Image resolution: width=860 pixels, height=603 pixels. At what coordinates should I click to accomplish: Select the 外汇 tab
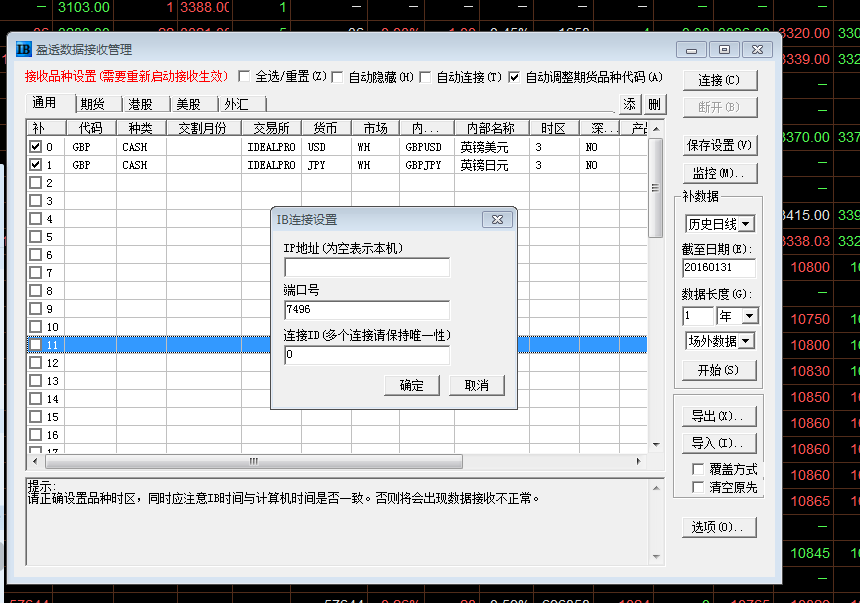[x=237, y=104]
